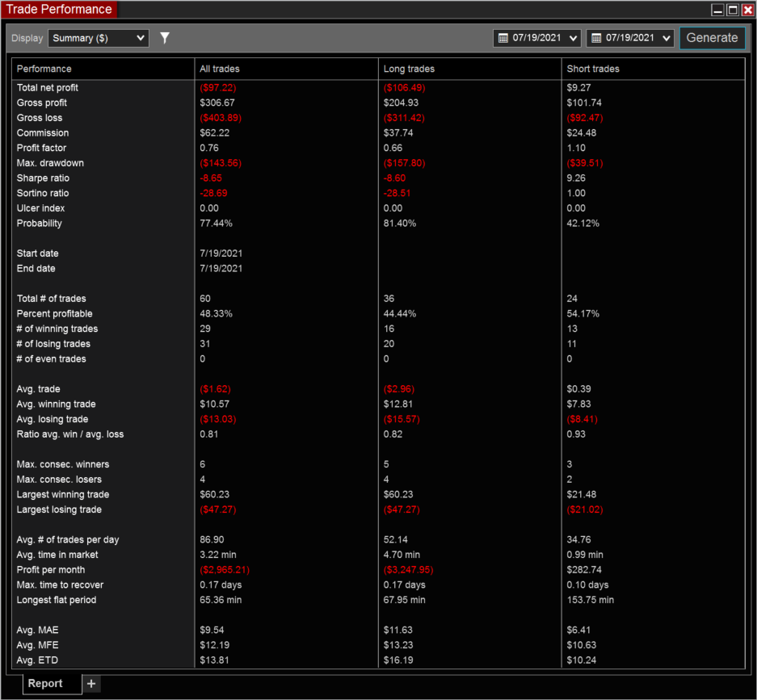Click the 3.22 min time in market value

[x=218, y=555]
